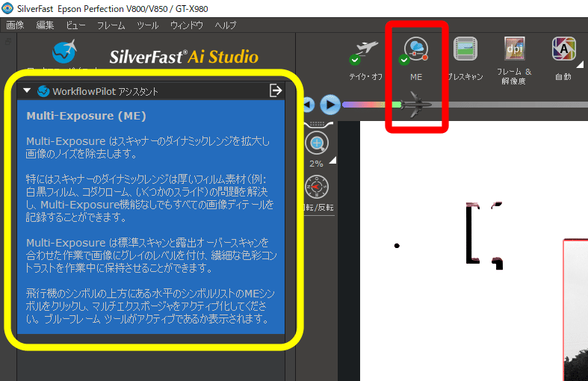Open the 編集 menu

[x=45, y=25]
